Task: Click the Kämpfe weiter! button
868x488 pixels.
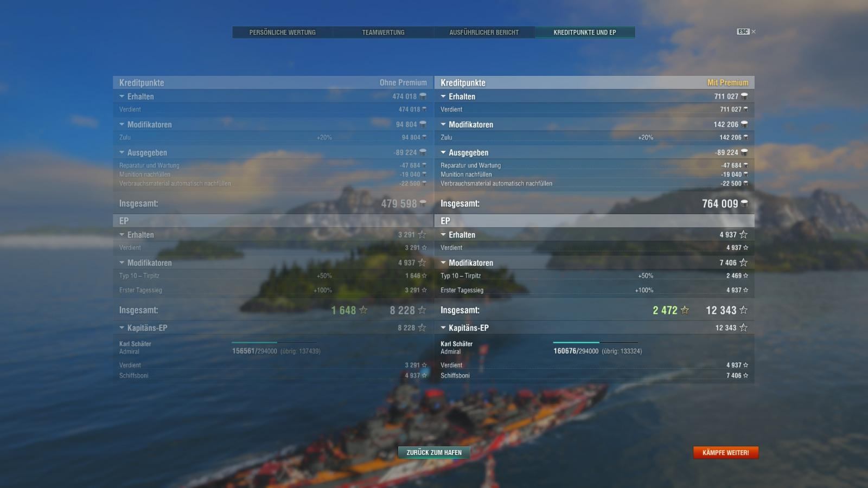Action: [x=725, y=452]
